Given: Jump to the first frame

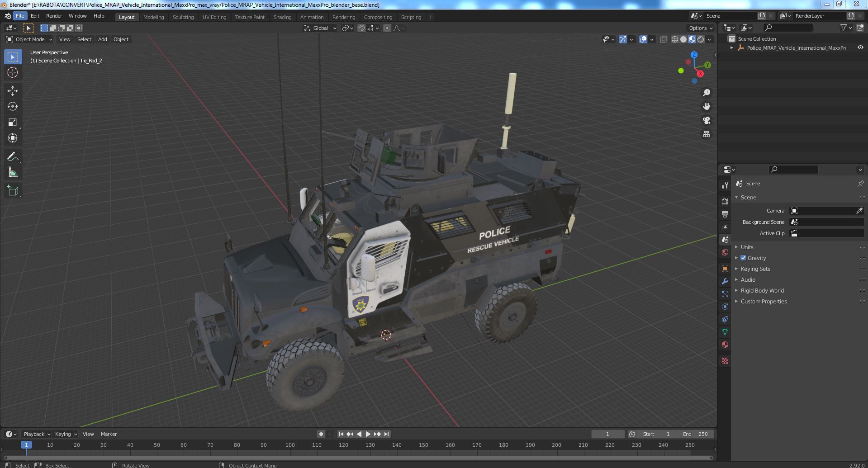Looking at the screenshot, I should coord(341,434).
